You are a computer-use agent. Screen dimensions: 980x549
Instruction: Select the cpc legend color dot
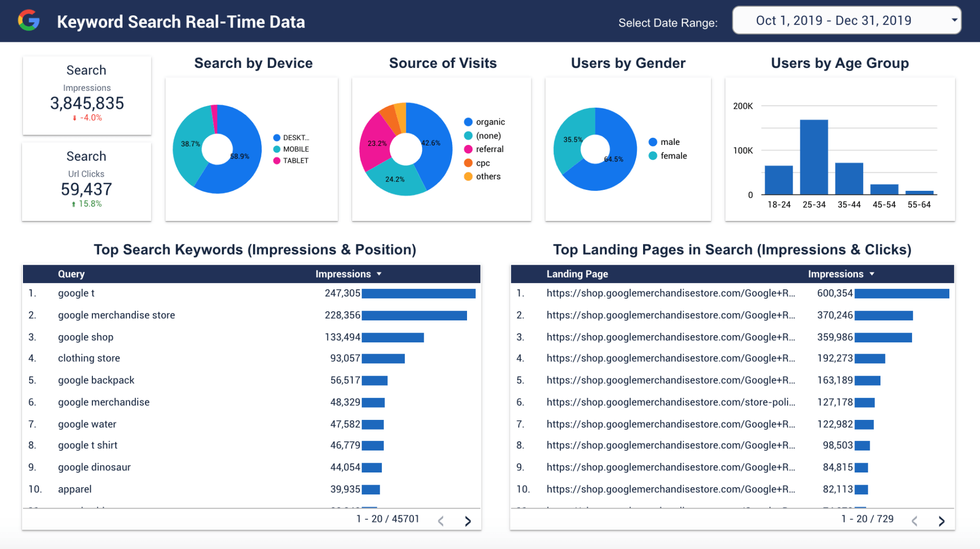[x=468, y=163]
